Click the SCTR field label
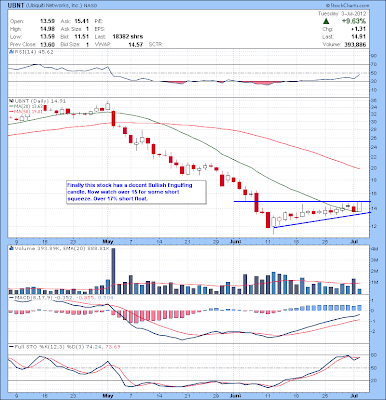This screenshot has width=386, height=400. pyautogui.click(x=155, y=44)
